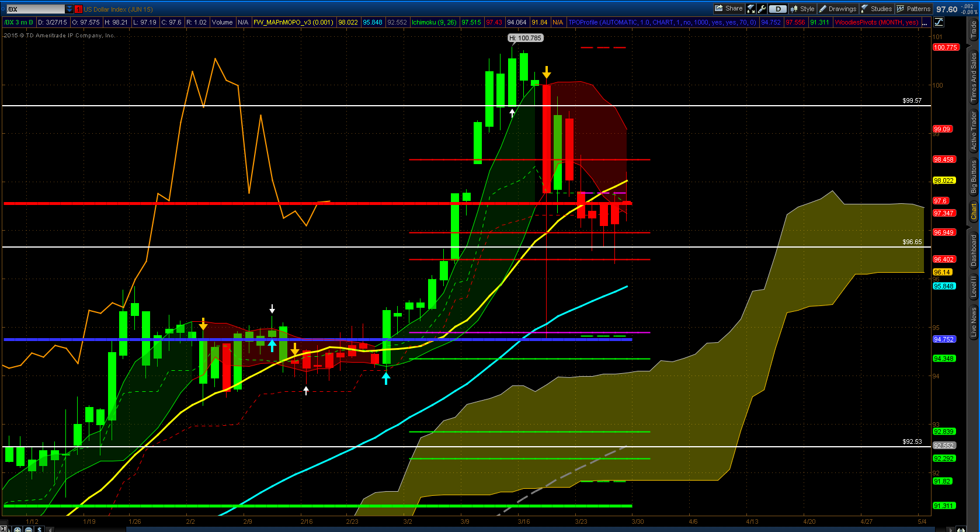Click the 99.09 red price label
Screen dimensions: 980x532
point(943,129)
